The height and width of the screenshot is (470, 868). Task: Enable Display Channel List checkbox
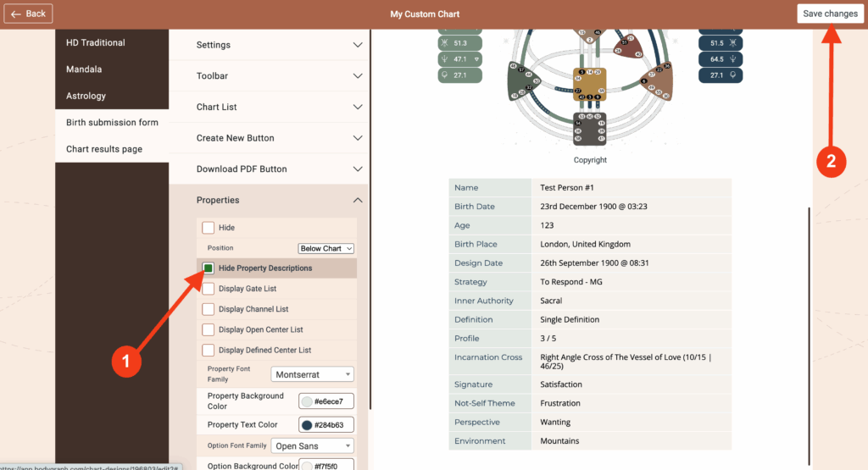[208, 309]
